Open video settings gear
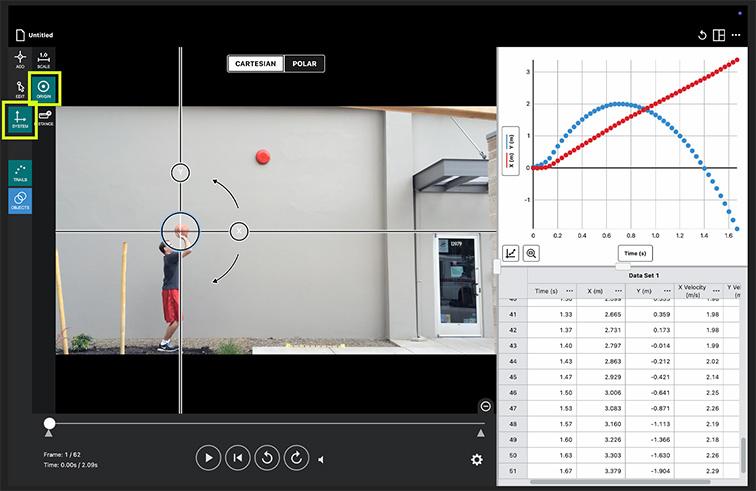 pyautogui.click(x=476, y=459)
